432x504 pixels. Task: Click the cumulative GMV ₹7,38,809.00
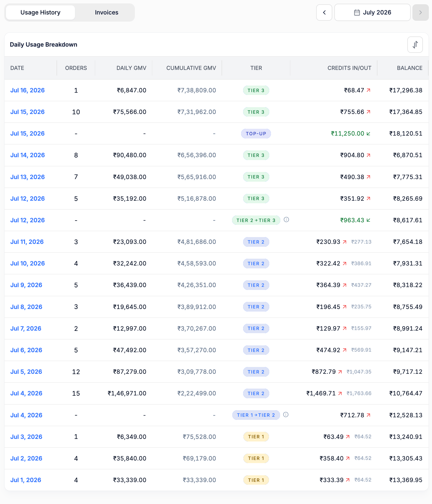(x=197, y=90)
